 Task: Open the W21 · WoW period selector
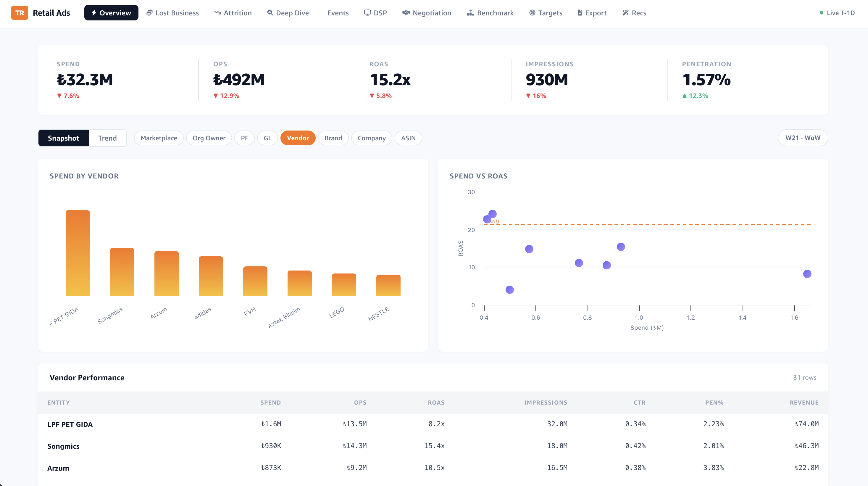pos(803,138)
